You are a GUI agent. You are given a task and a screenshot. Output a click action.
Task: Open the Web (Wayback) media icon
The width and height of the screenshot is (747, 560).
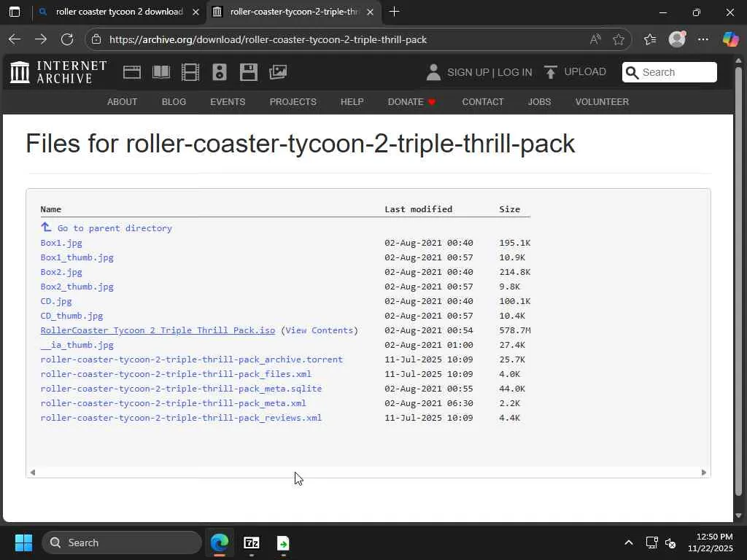131,72
